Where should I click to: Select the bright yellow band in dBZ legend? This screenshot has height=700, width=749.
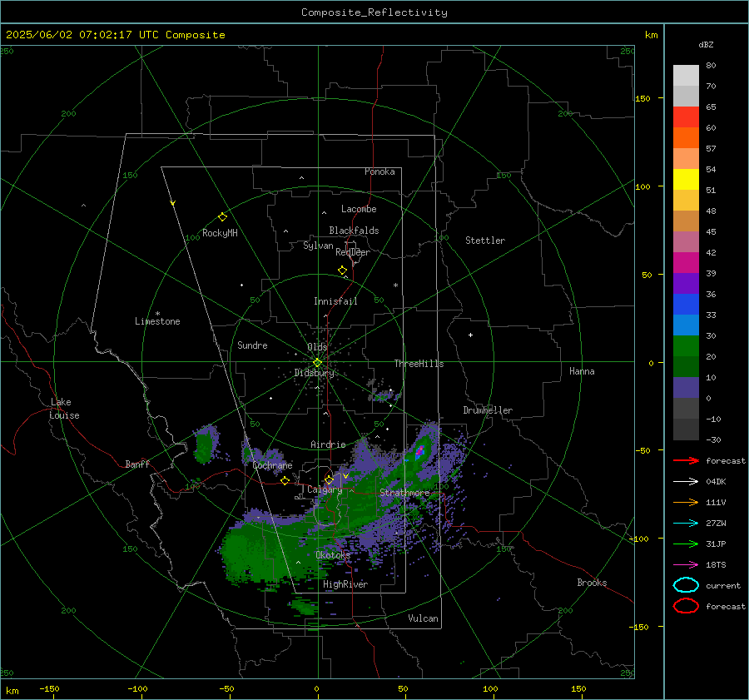pyautogui.click(x=686, y=179)
